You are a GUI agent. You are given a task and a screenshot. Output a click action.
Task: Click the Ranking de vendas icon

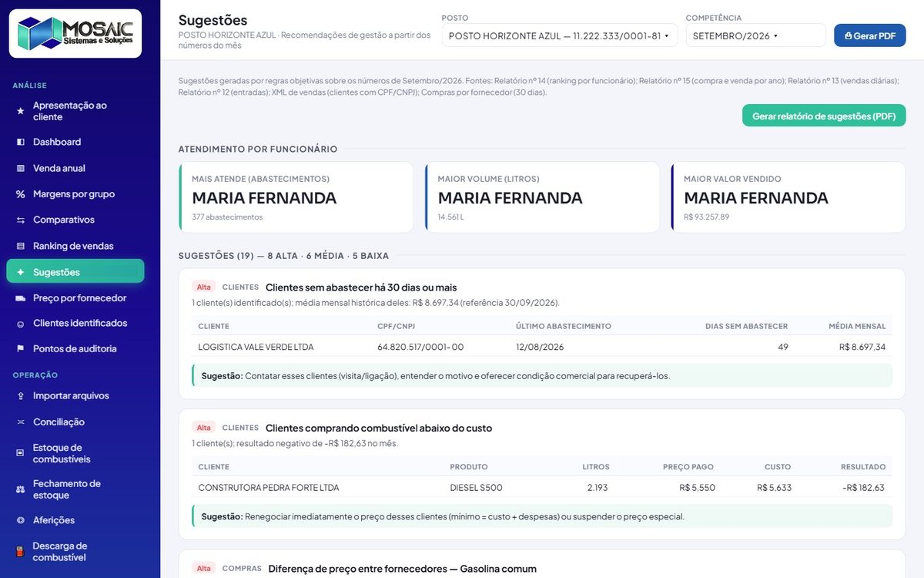pos(21,246)
